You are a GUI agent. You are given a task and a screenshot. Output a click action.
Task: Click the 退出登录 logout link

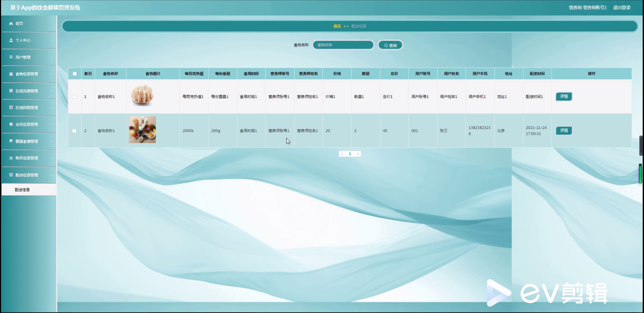tap(622, 7)
